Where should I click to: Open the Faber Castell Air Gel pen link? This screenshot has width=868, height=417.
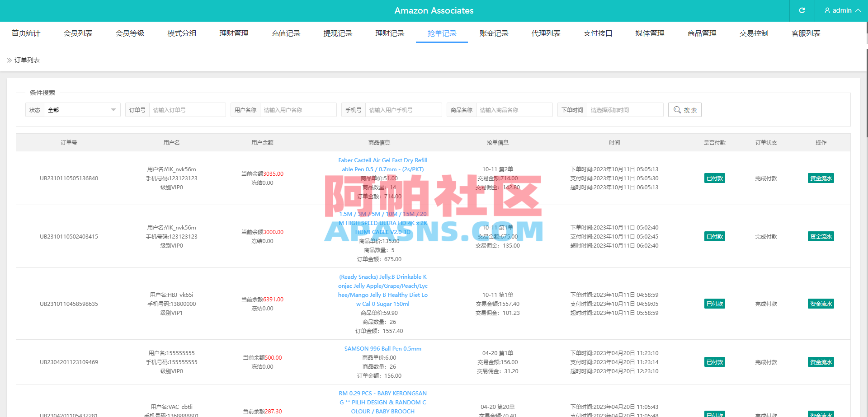pyautogui.click(x=382, y=164)
